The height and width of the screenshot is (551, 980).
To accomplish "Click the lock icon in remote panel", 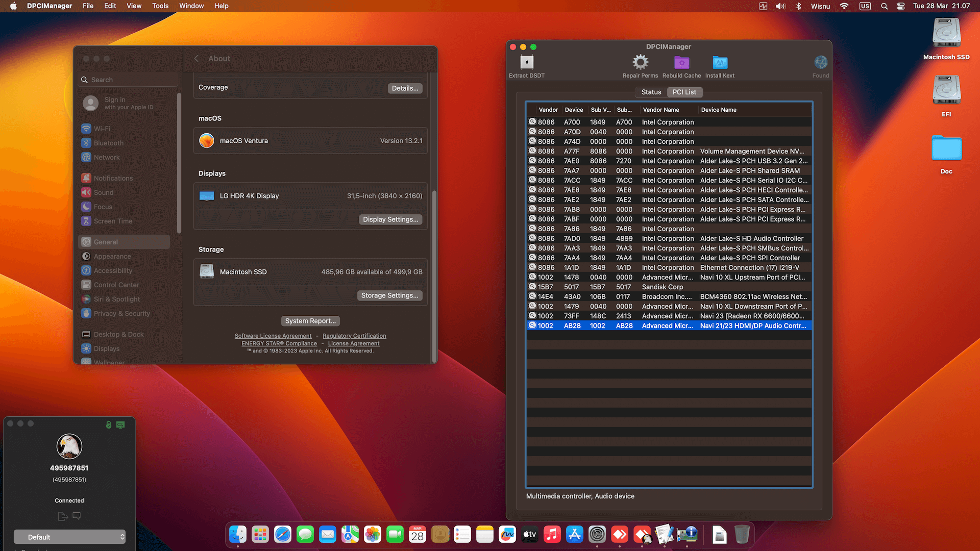I will (x=108, y=424).
